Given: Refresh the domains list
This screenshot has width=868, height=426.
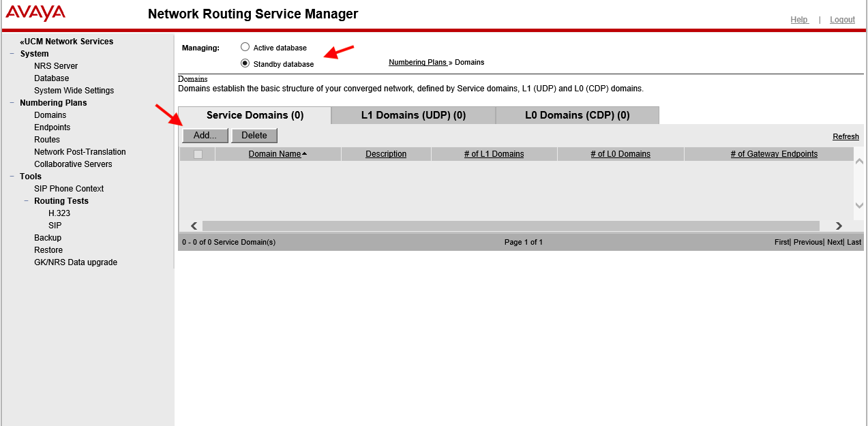Looking at the screenshot, I should tap(845, 136).
